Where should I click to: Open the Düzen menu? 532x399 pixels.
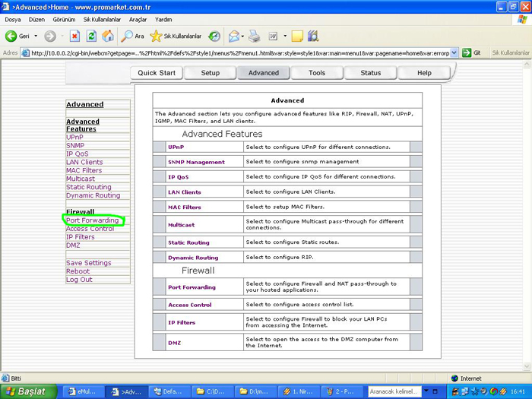click(36, 20)
